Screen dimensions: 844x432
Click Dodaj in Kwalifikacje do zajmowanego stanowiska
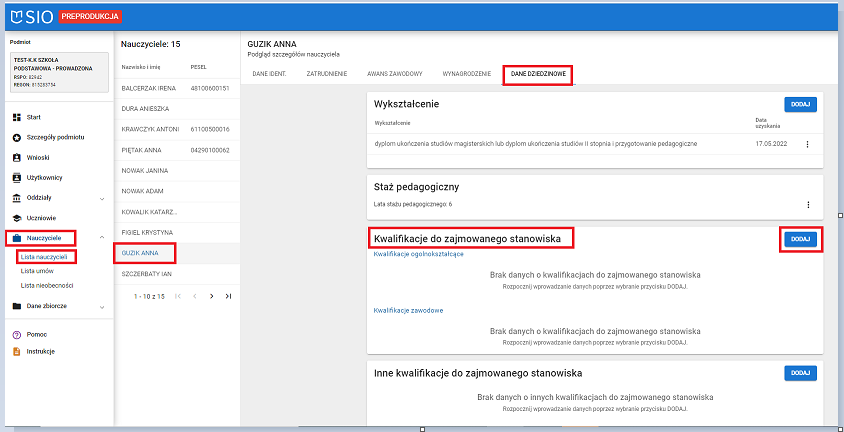coord(800,239)
